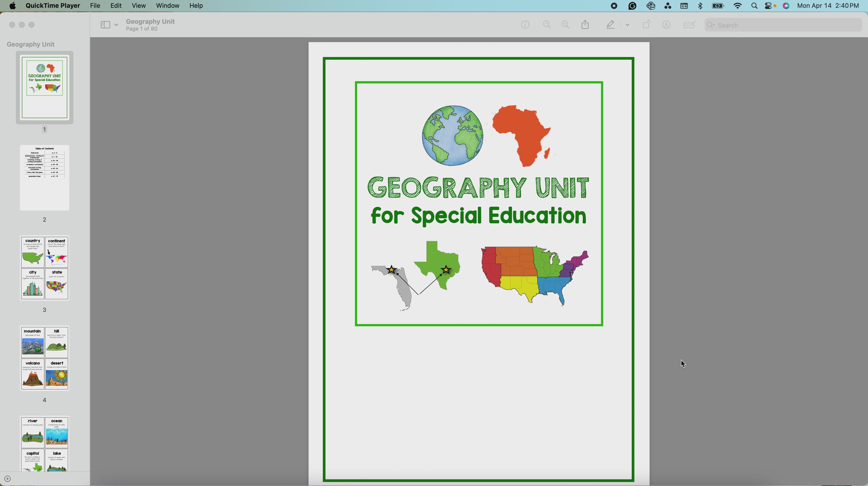Open the Fill and Sign annotation tool
868x486 pixels.
point(689,24)
